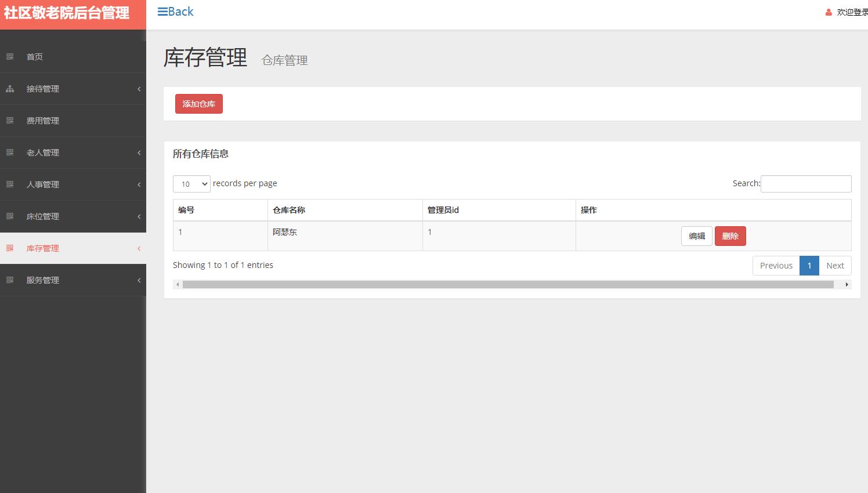The image size is (868, 493).
Task: Click the 添加仓库 button
Action: coord(198,104)
